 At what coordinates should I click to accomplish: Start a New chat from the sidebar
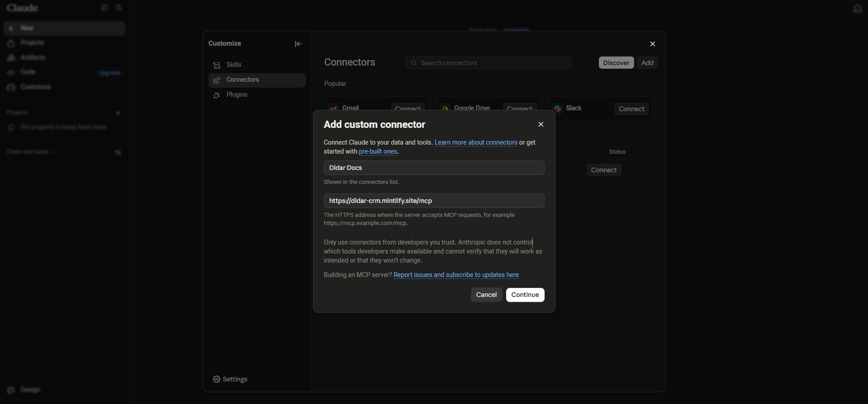point(65,28)
